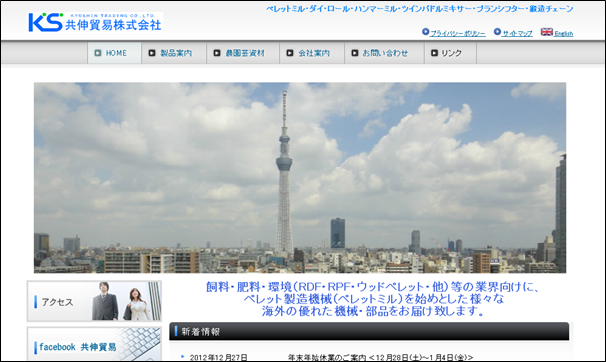The image size is (606, 362).
Task: Click the square icon beside 製品案内
Action: tap(152, 53)
